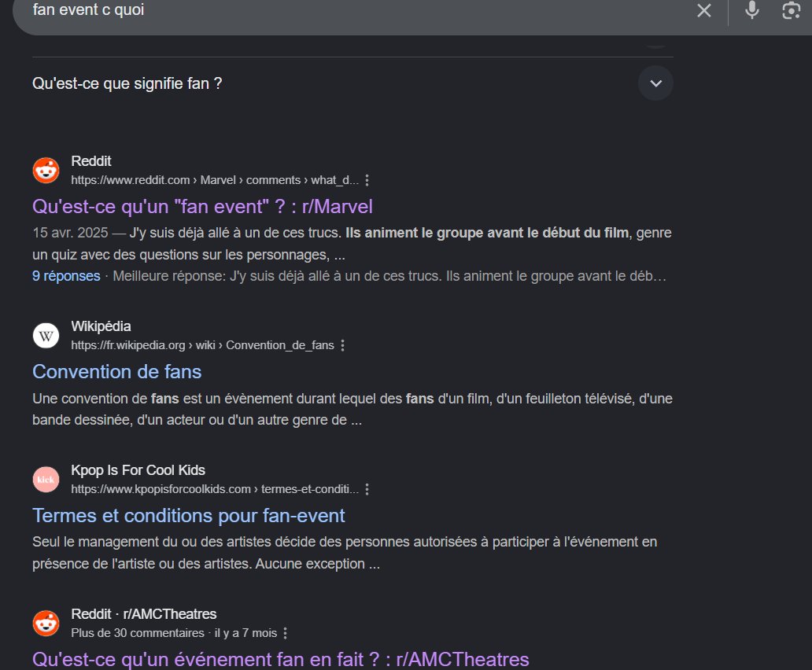Viewport: 812px width, 670px height.
Task: Open the "Convention de fans" Wikipedia link
Action: point(117,371)
